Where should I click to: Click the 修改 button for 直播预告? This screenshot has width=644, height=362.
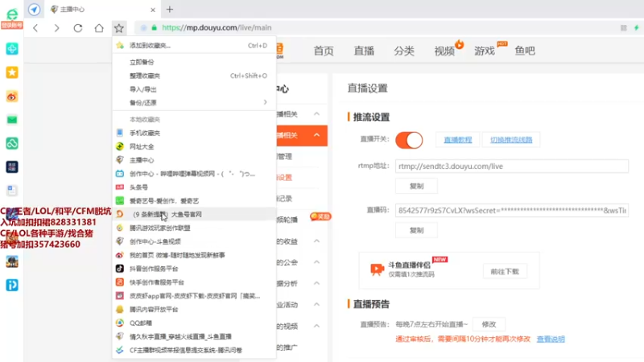coord(489,324)
